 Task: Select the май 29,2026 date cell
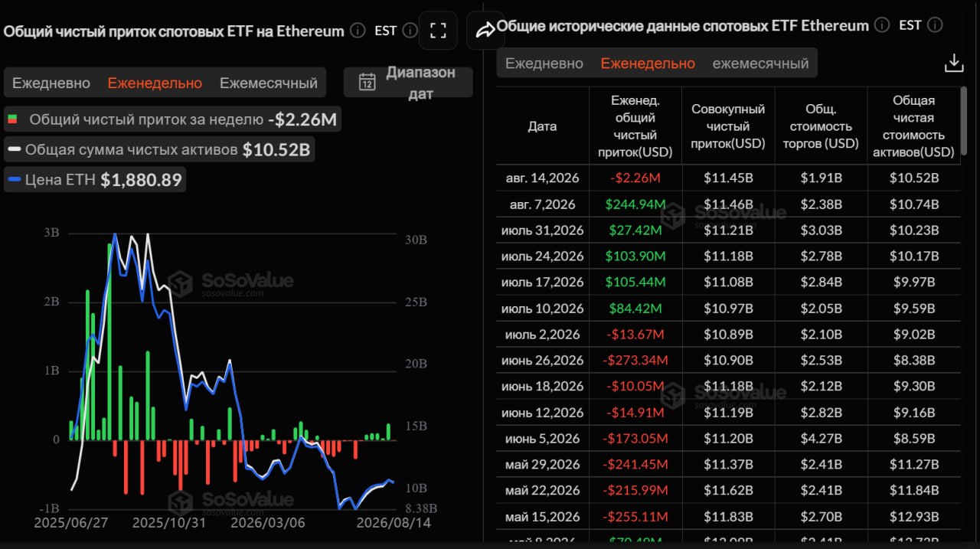coord(542,465)
